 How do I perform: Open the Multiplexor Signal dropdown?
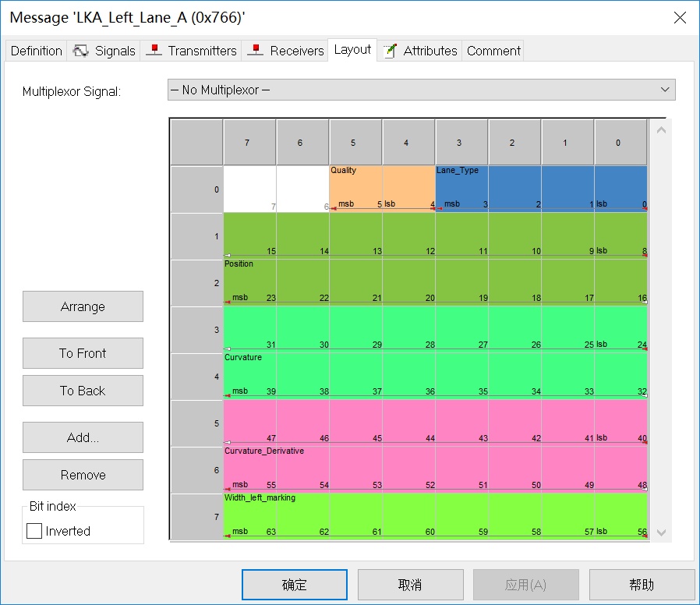point(422,90)
